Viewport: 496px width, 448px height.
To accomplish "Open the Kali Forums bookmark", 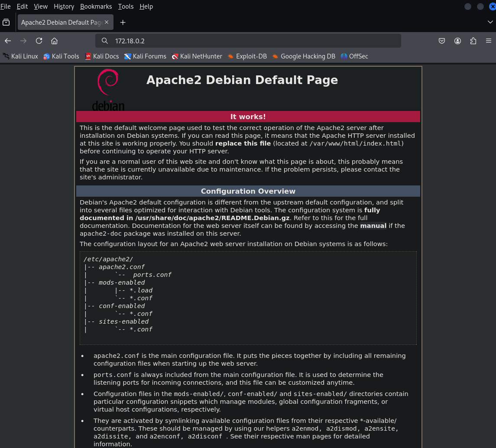I will [x=145, y=56].
